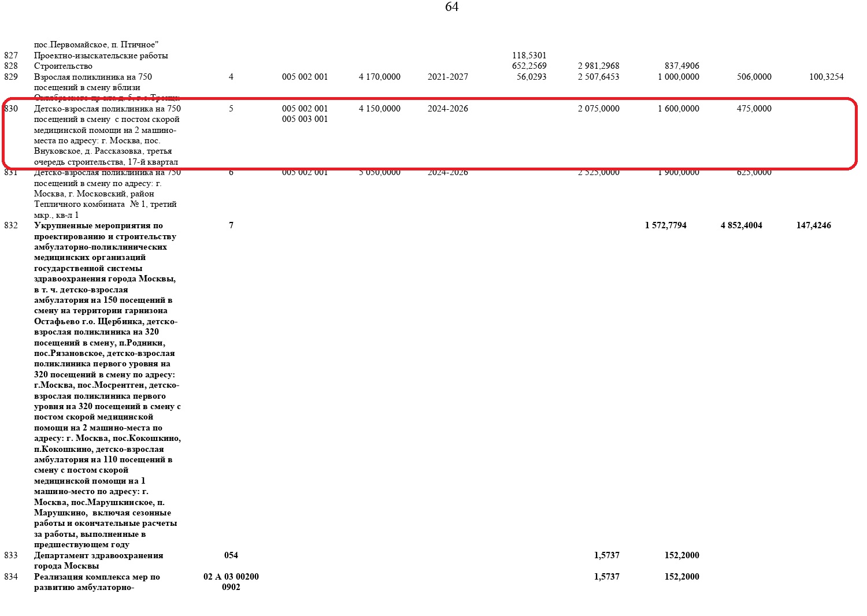Select the value 475,0000 in row 830

(754, 109)
